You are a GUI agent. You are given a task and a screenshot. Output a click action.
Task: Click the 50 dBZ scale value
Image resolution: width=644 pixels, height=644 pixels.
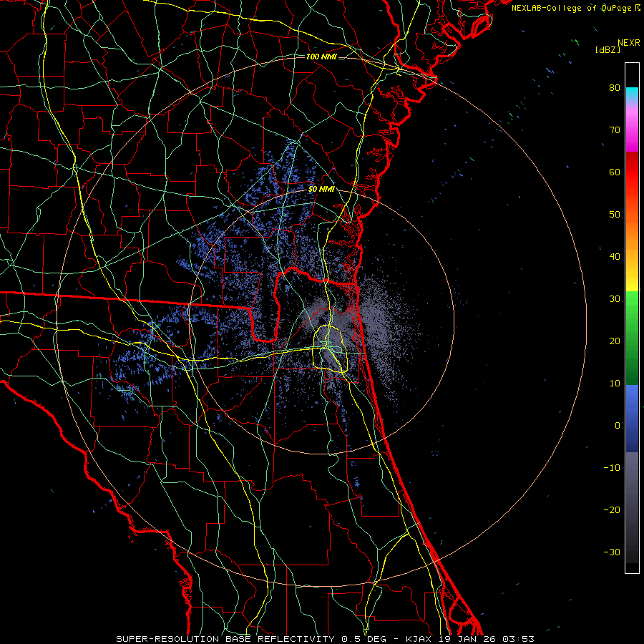coord(615,215)
